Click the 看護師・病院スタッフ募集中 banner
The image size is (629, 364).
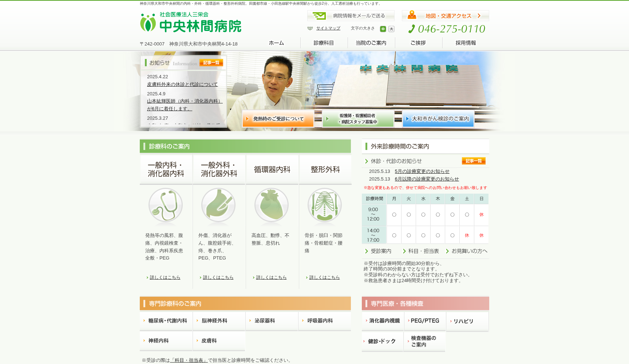(x=358, y=119)
